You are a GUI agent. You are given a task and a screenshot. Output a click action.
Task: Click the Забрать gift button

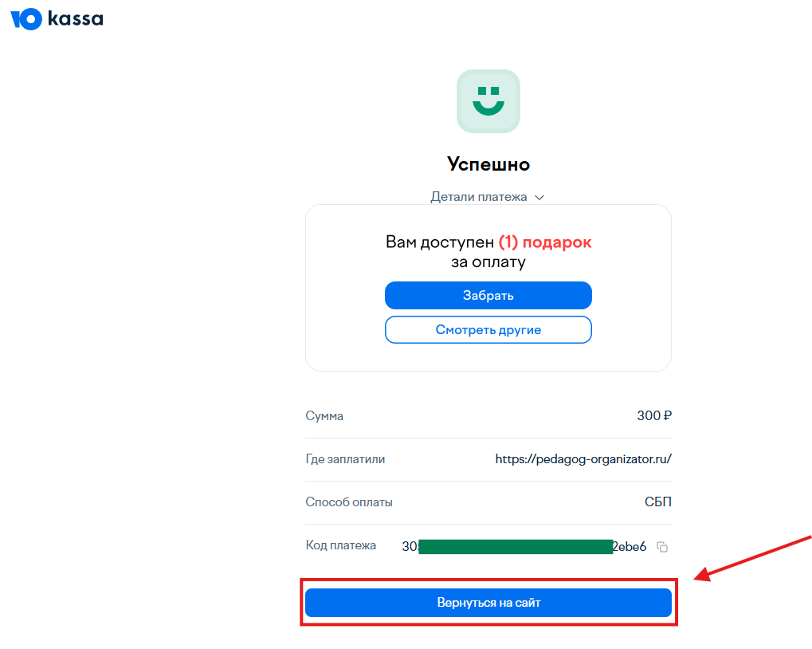tap(488, 295)
